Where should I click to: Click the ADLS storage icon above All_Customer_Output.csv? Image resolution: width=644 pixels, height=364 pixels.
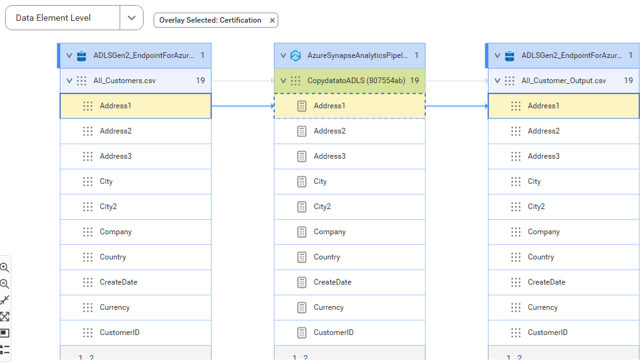click(510, 55)
